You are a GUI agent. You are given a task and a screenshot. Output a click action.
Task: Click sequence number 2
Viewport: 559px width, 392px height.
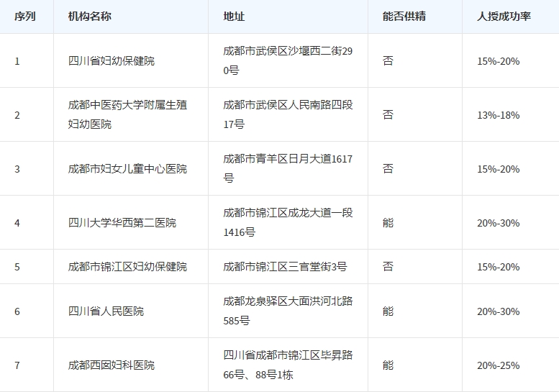(x=17, y=115)
